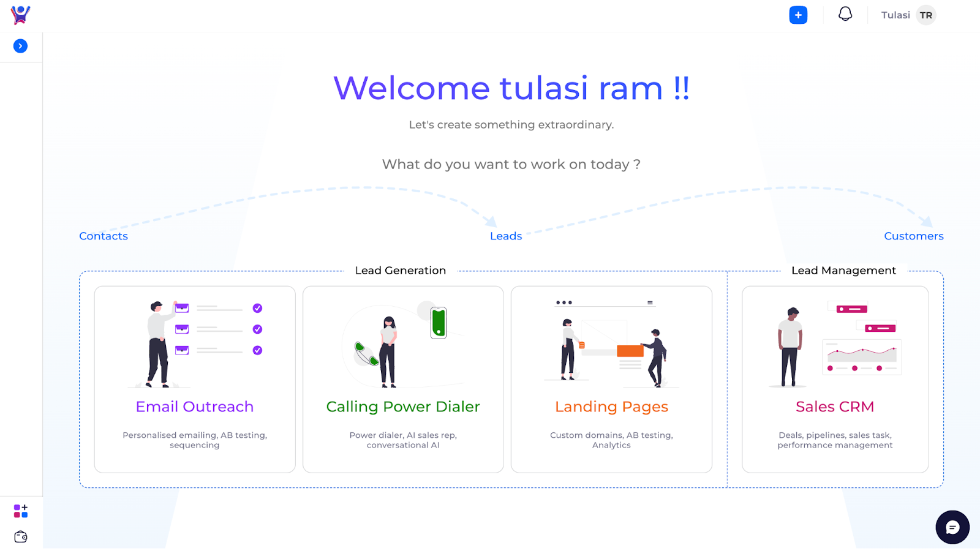Screen dimensions: 980x551
Task: Click the Landing Pages illustration
Action: click(x=611, y=344)
